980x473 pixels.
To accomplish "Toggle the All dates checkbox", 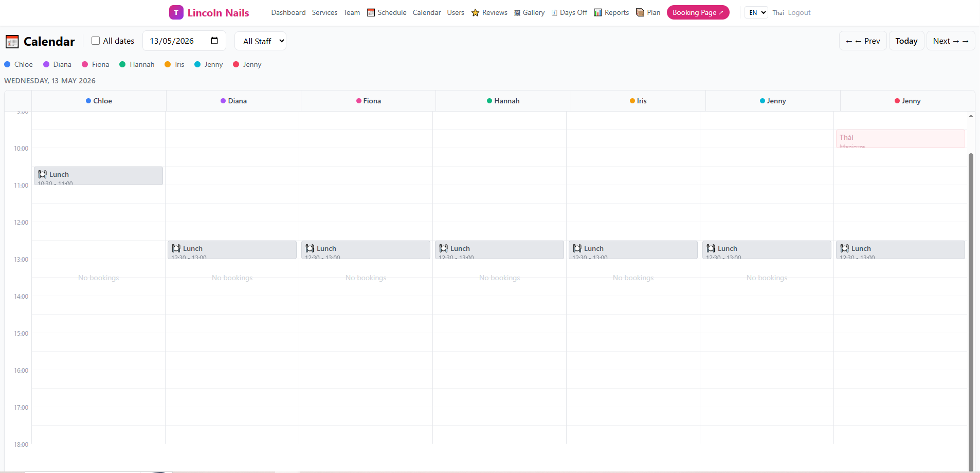I will [96, 41].
